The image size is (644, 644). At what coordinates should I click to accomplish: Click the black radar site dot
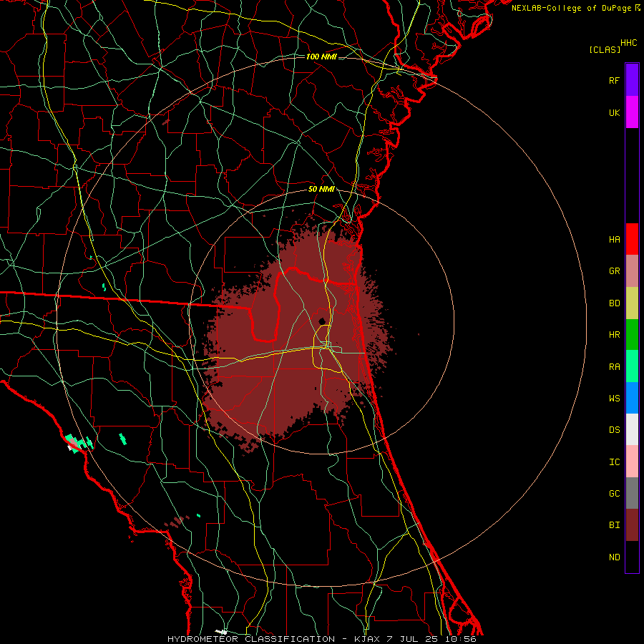[323, 321]
